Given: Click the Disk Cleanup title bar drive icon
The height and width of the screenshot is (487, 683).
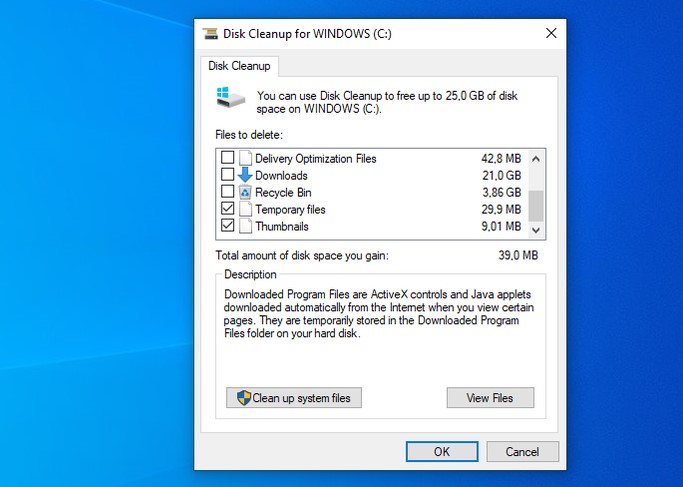Looking at the screenshot, I should click(210, 33).
